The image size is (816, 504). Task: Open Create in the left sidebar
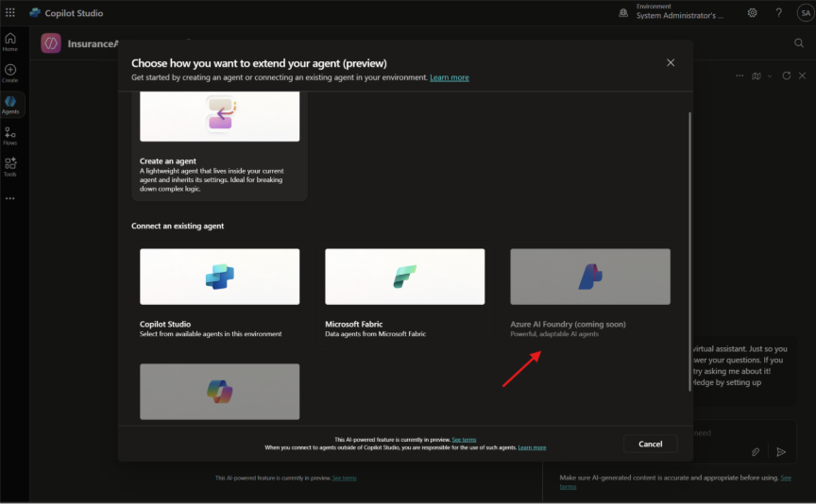[x=9, y=74]
